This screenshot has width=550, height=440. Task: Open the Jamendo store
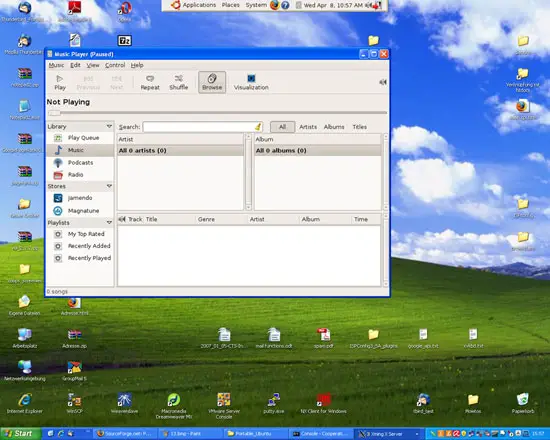pos(80,198)
